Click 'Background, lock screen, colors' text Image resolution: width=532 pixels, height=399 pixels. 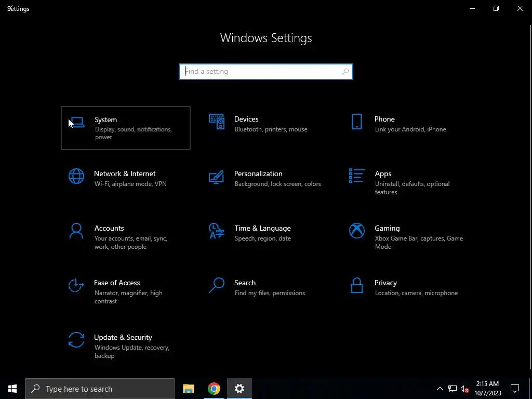click(x=277, y=184)
